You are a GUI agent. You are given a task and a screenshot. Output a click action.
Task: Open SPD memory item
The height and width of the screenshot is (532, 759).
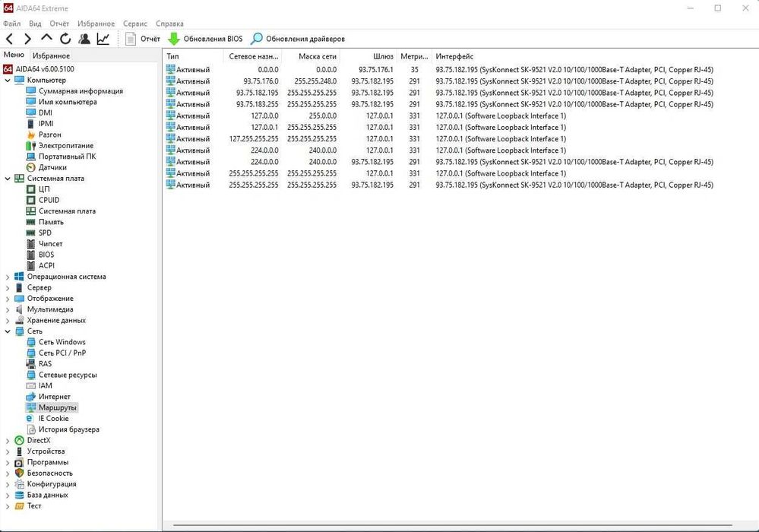pyautogui.click(x=45, y=233)
